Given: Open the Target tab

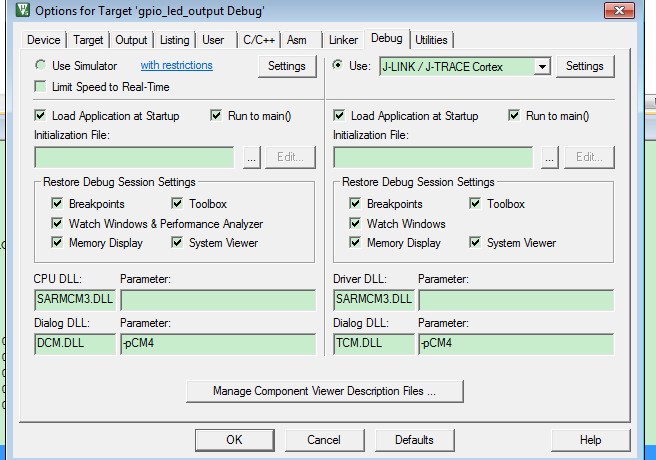Looking at the screenshot, I should (x=88, y=40).
